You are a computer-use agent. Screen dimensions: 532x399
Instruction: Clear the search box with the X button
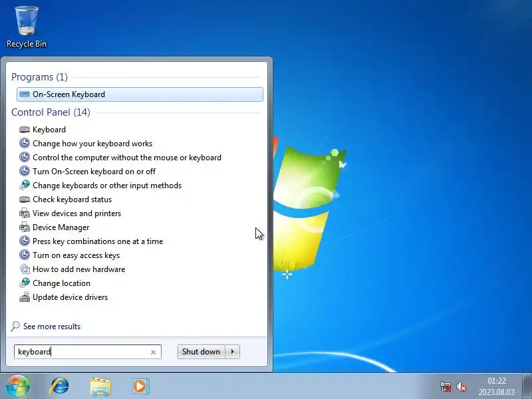pyautogui.click(x=153, y=352)
